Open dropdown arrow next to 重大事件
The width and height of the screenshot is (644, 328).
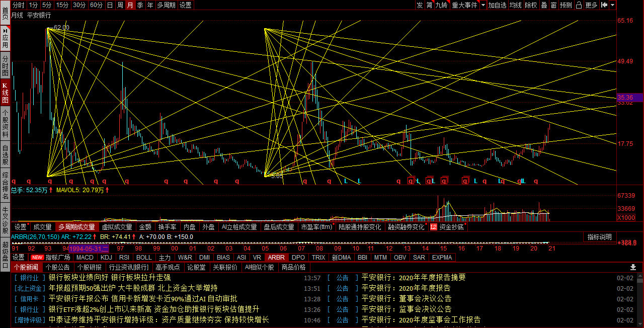[x=483, y=5]
